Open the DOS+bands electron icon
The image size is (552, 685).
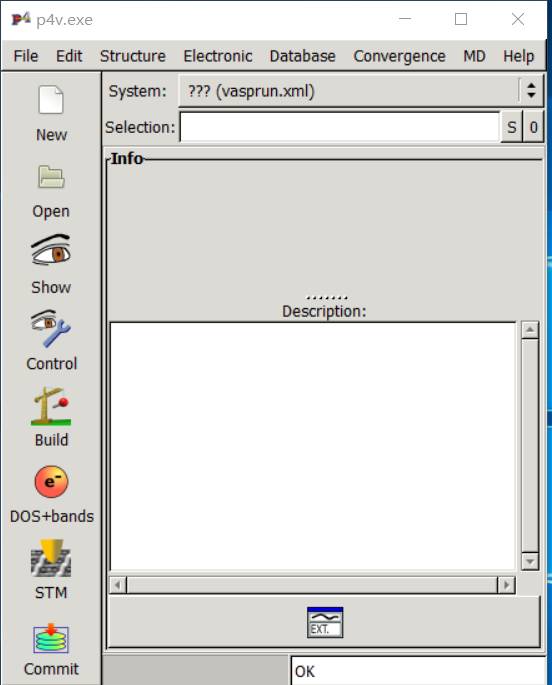click(51, 482)
